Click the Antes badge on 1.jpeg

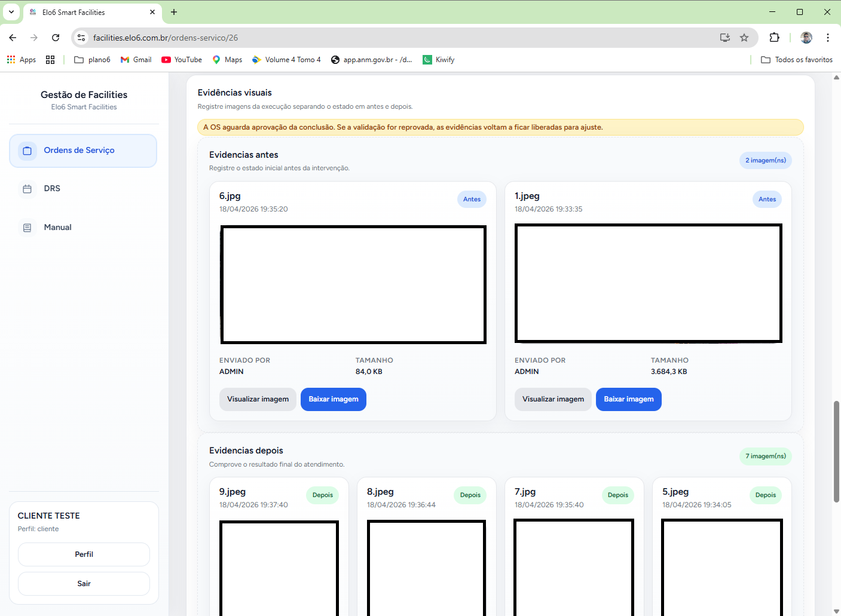pyautogui.click(x=767, y=200)
